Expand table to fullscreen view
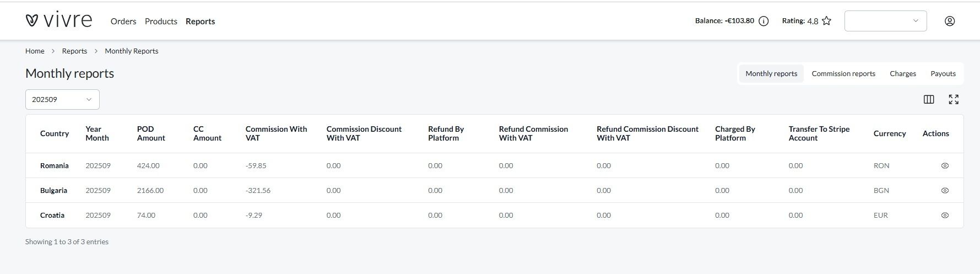This screenshot has width=980, height=274. pyautogui.click(x=954, y=99)
